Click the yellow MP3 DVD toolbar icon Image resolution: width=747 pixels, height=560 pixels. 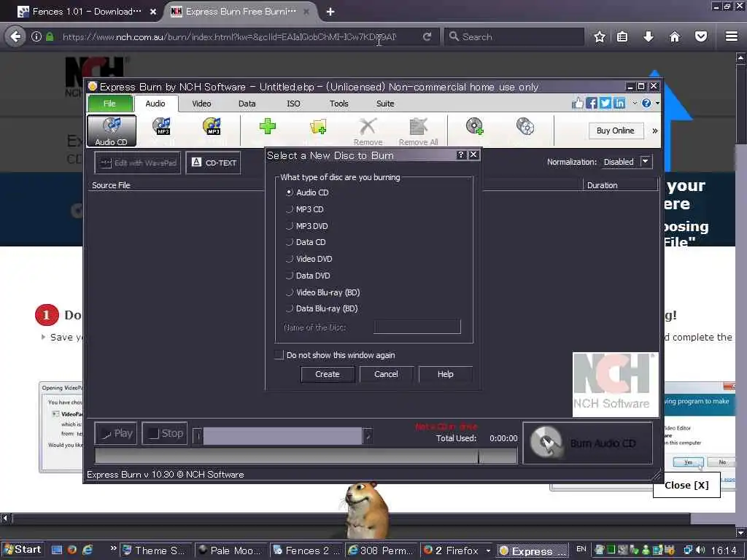tap(212, 127)
